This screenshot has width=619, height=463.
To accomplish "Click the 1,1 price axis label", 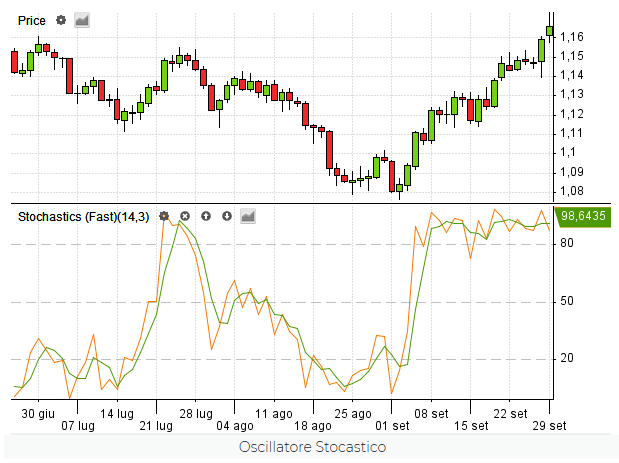I will (x=568, y=152).
